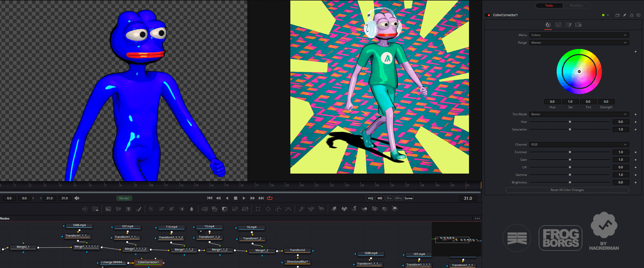644x268 pixels.
Task: Lock the ColorCorrector1 inspector controls
Action: point(632,15)
